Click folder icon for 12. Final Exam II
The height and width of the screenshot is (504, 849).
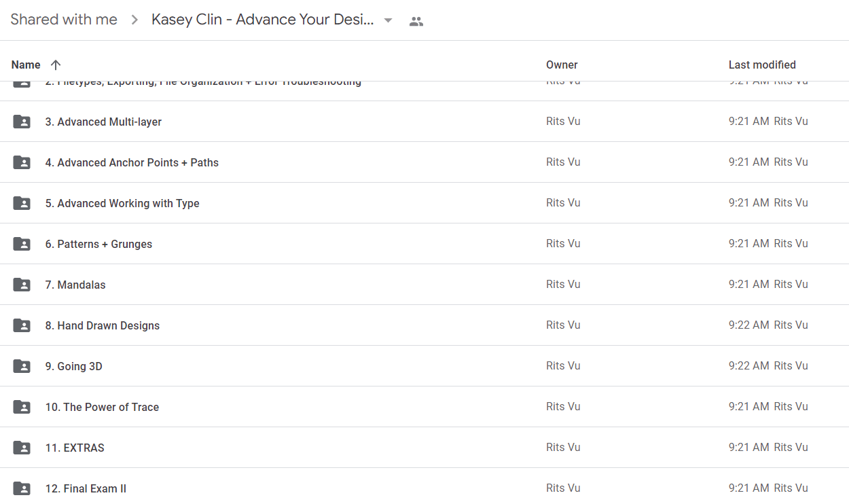(22, 488)
